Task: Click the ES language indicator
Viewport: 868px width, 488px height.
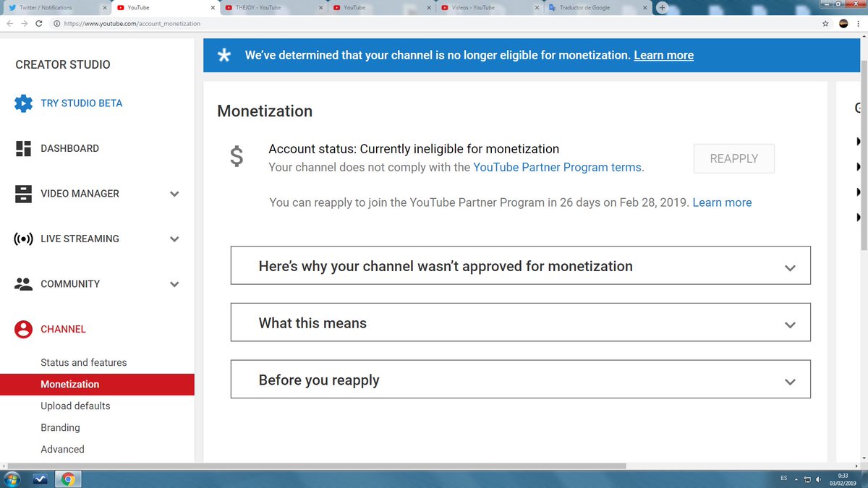Action: [x=784, y=479]
